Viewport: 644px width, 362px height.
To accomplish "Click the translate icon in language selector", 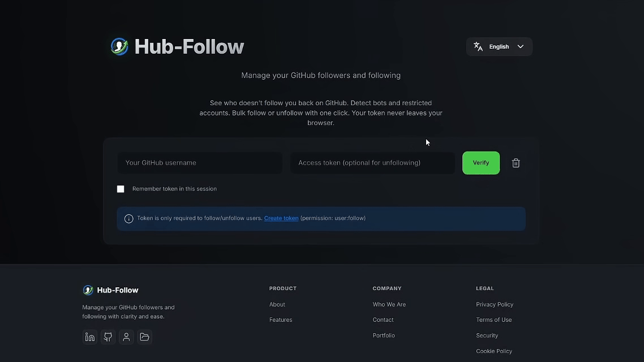I will coord(478,46).
